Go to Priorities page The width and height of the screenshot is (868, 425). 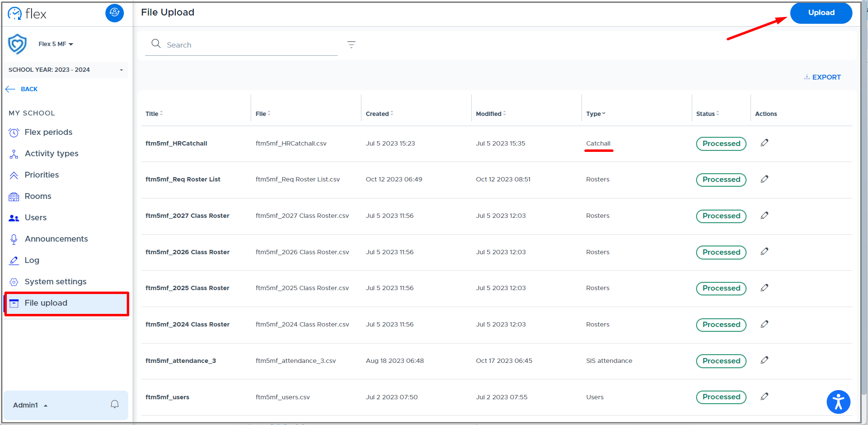pos(42,175)
